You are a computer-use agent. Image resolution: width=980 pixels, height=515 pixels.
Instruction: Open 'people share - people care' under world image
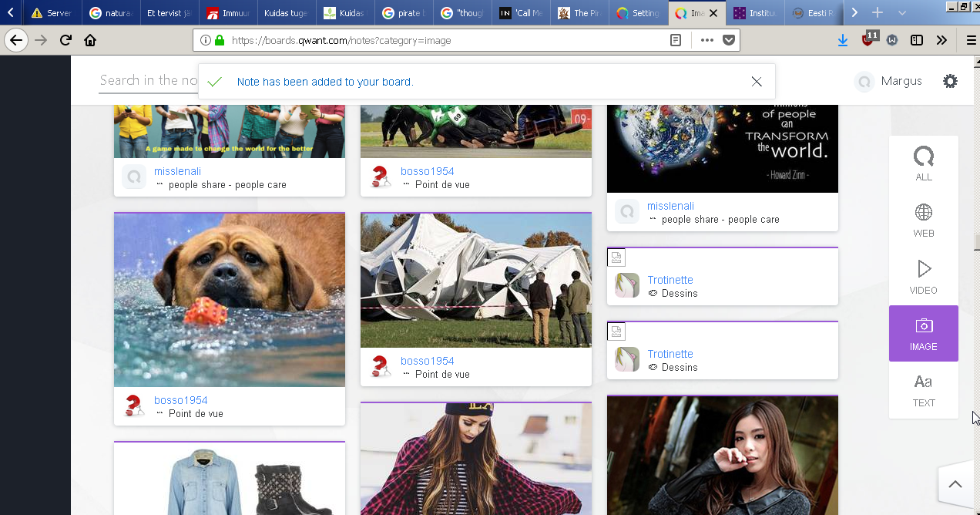coord(720,219)
